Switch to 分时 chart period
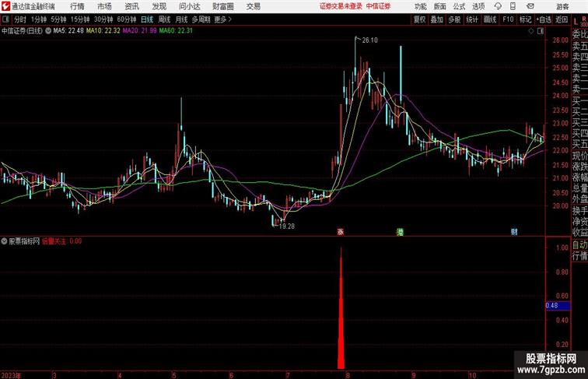 pyautogui.click(x=20, y=19)
